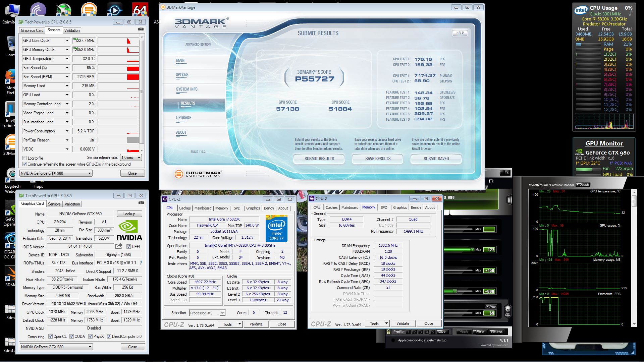Expand the Fan Speed (RPM) sensor dropdown
Image resolution: width=644 pixels, height=362 pixels.
click(x=67, y=77)
